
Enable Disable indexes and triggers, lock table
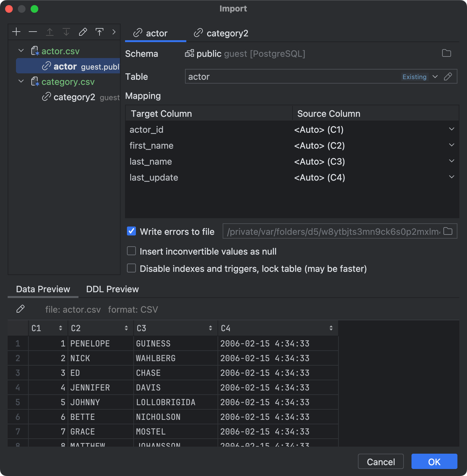131,268
